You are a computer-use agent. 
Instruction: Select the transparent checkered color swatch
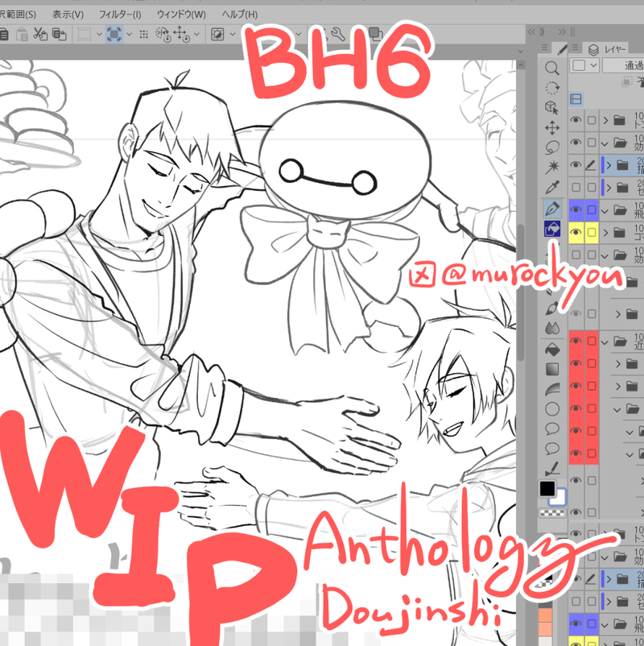coord(552,513)
